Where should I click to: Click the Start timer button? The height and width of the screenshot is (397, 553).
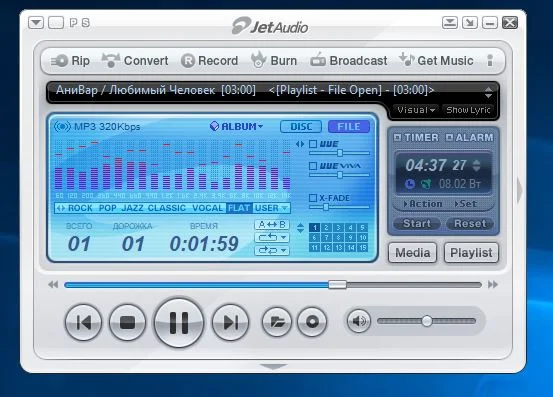pyautogui.click(x=417, y=224)
